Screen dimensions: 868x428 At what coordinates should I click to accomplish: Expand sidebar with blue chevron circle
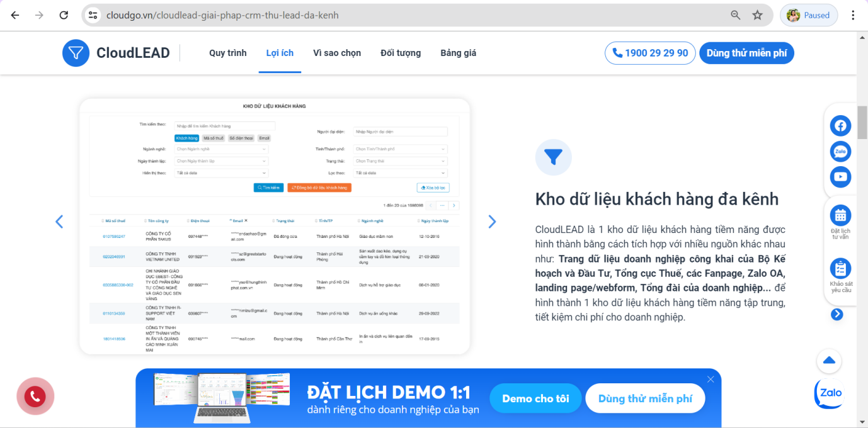(x=837, y=314)
